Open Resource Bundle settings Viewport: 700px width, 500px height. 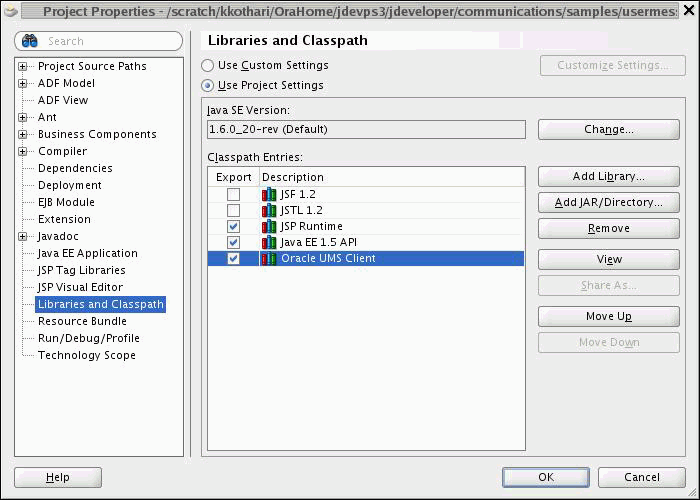(x=82, y=321)
